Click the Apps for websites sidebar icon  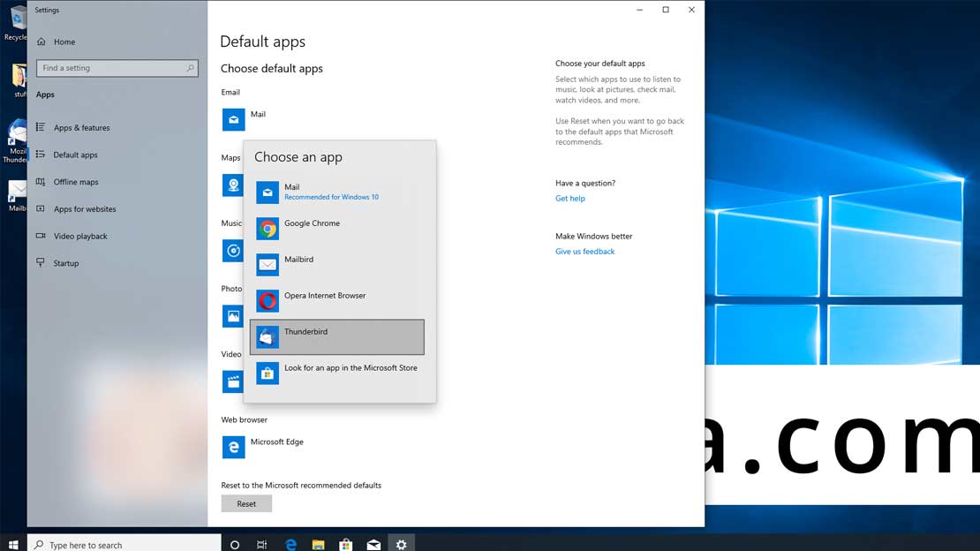click(x=41, y=209)
